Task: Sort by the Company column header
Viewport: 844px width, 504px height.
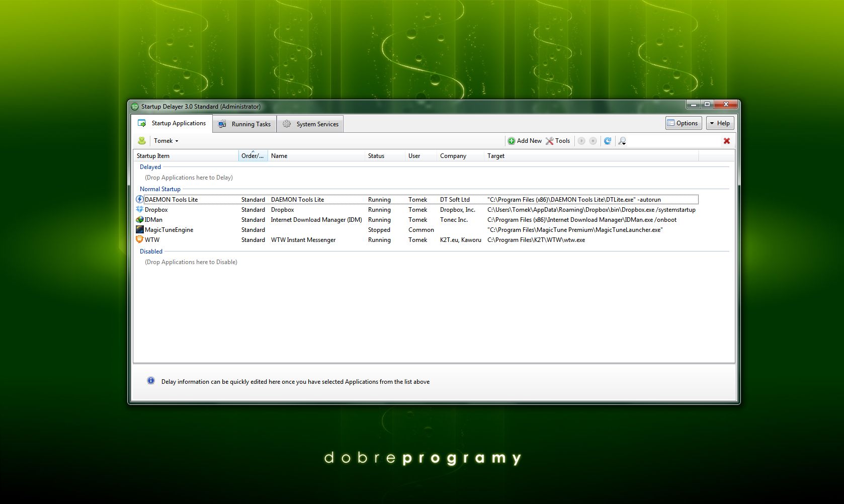Action: click(460, 156)
